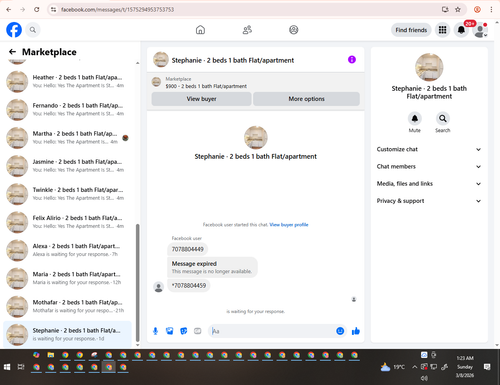This screenshot has height=385, width=500.
Task: Attach a photo file icon
Action: click(170, 331)
